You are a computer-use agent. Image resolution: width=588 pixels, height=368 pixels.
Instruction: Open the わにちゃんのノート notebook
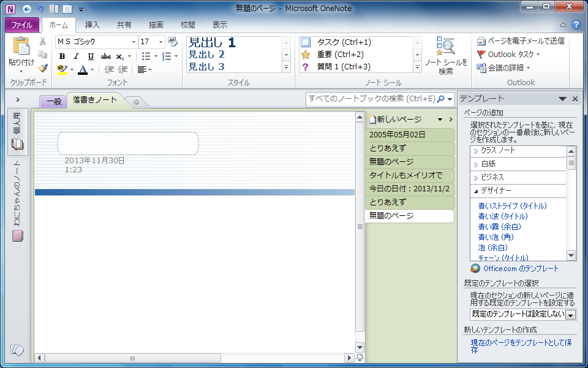18,201
